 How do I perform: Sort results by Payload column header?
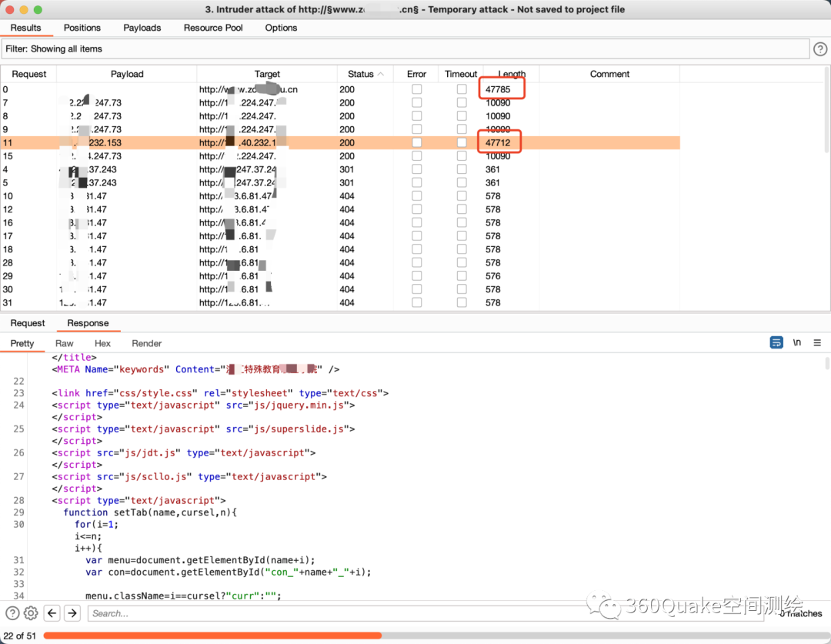127,74
